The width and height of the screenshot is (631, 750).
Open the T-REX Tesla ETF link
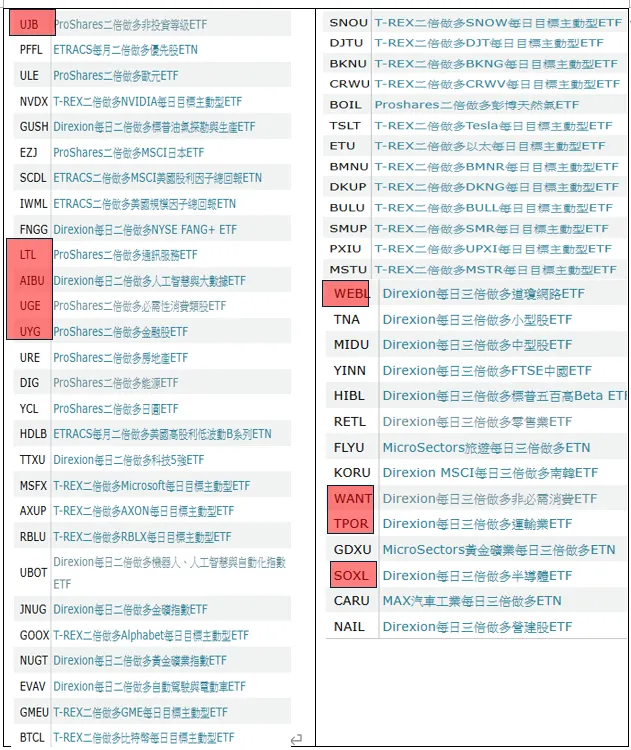point(493,126)
